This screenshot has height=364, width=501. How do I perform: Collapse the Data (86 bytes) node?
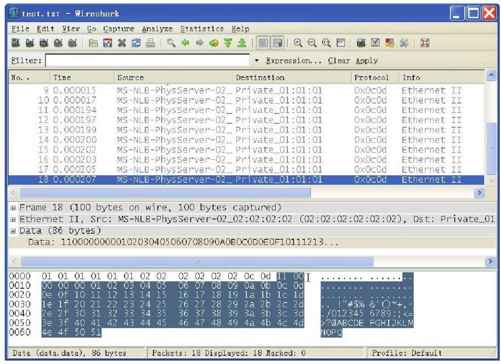[14, 231]
